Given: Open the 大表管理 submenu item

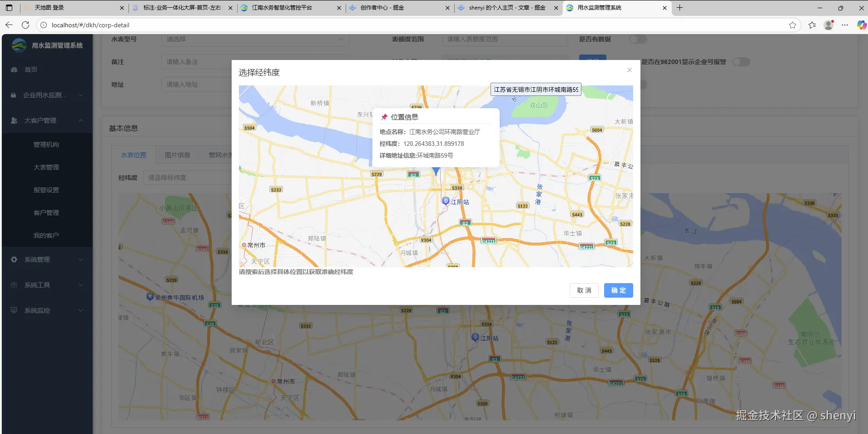Looking at the screenshot, I should click(46, 167).
